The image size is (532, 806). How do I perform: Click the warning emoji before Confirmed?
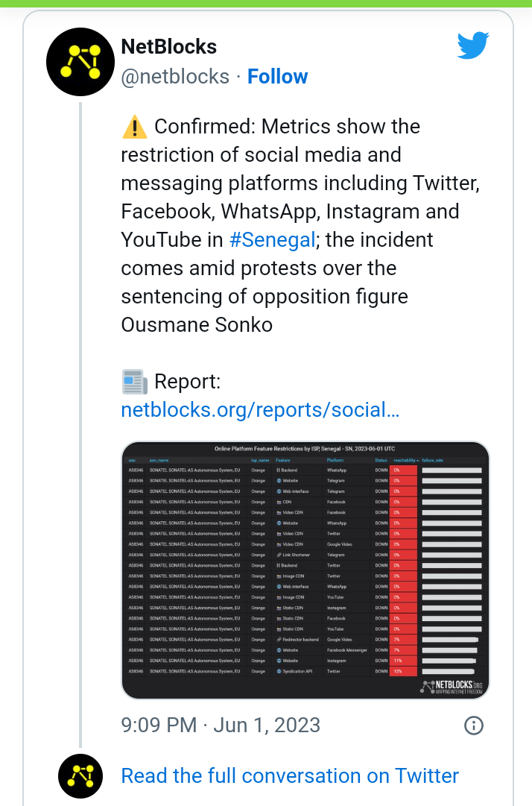click(x=134, y=127)
